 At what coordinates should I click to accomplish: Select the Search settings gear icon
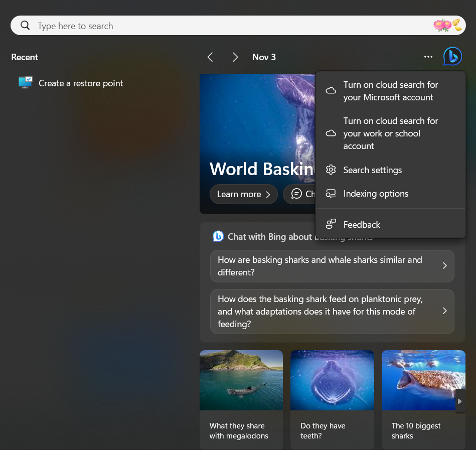point(331,170)
